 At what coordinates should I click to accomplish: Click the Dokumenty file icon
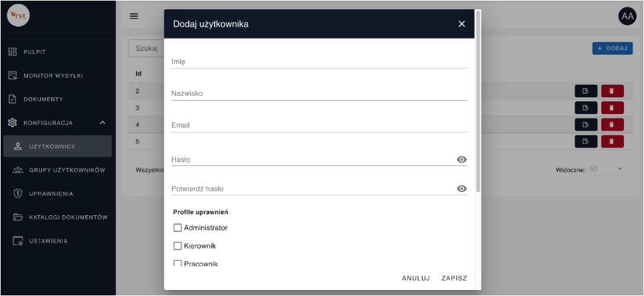12,99
